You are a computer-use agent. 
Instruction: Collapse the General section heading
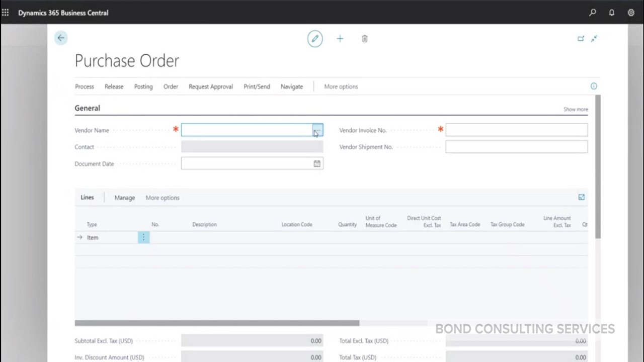click(x=87, y=108)
